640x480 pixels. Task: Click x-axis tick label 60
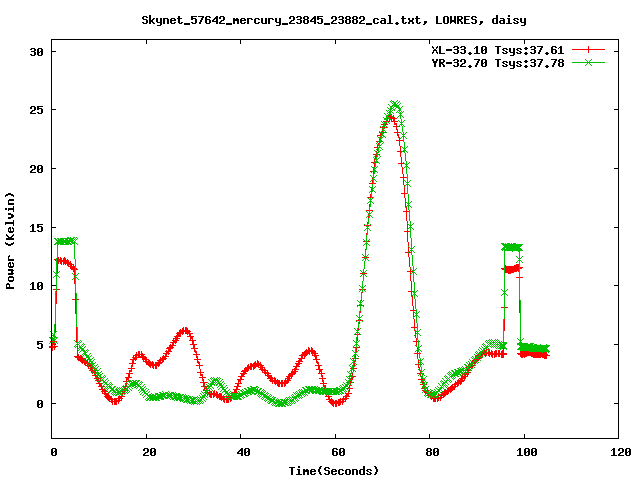click(338, 452)
